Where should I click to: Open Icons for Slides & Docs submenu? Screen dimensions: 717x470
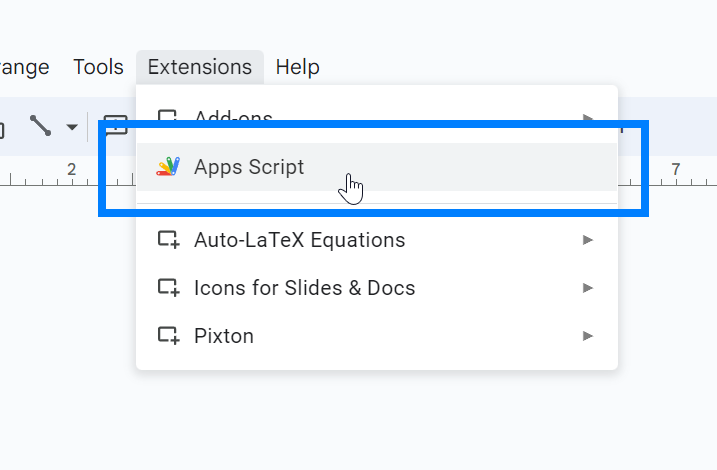point(377,288)
